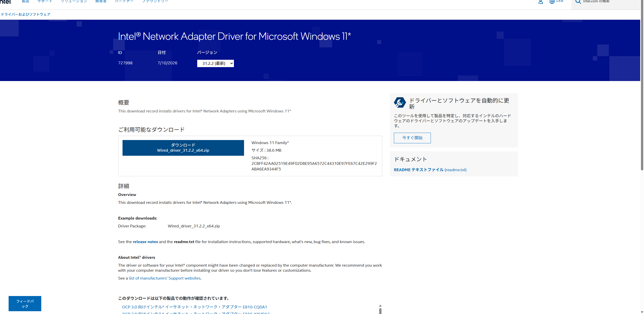Click the bold Overview heading
Screen dimensions: 644x314
click(x=127, y=195)
